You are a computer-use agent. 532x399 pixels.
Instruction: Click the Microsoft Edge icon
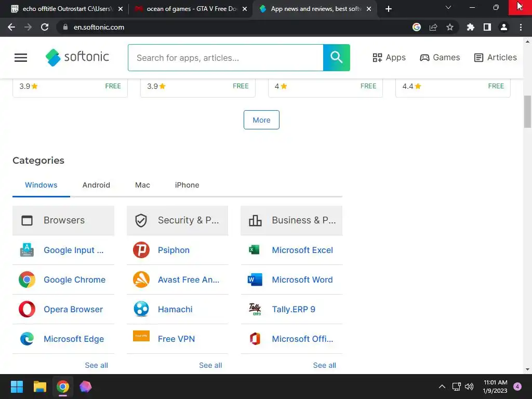tap(27, 339)
